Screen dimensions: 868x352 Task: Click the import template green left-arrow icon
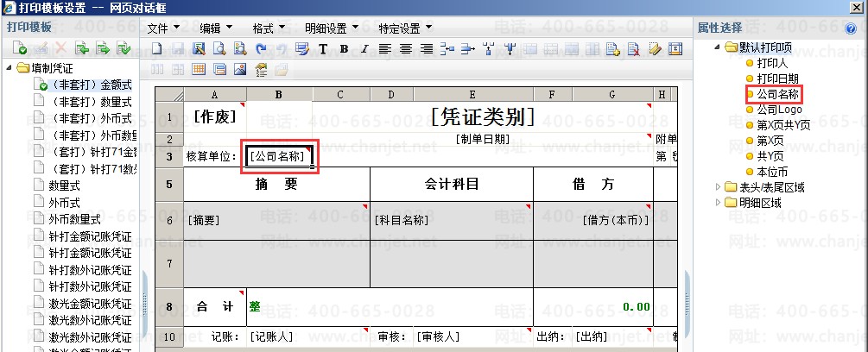pyautogui.click(x=83, y=48)
